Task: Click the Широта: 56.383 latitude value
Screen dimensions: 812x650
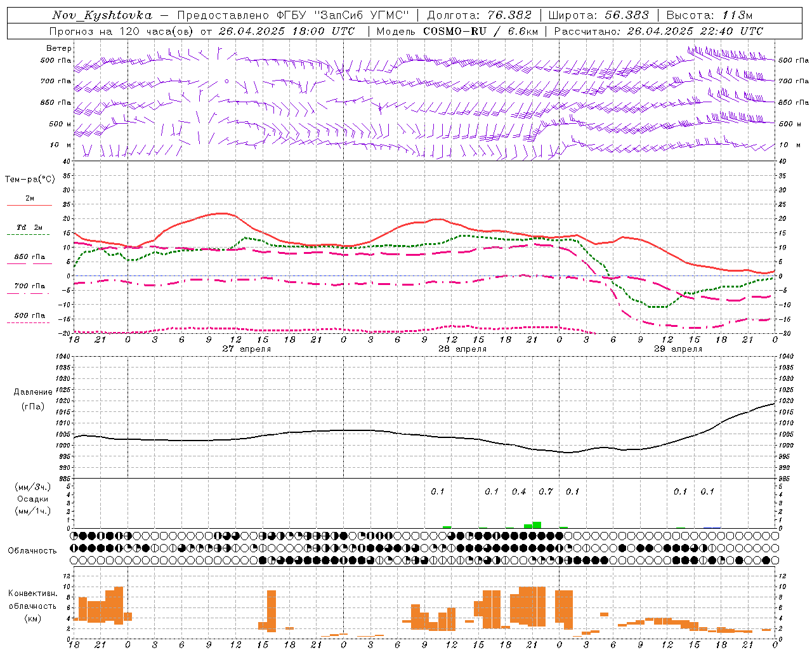Action: [598, 15]
